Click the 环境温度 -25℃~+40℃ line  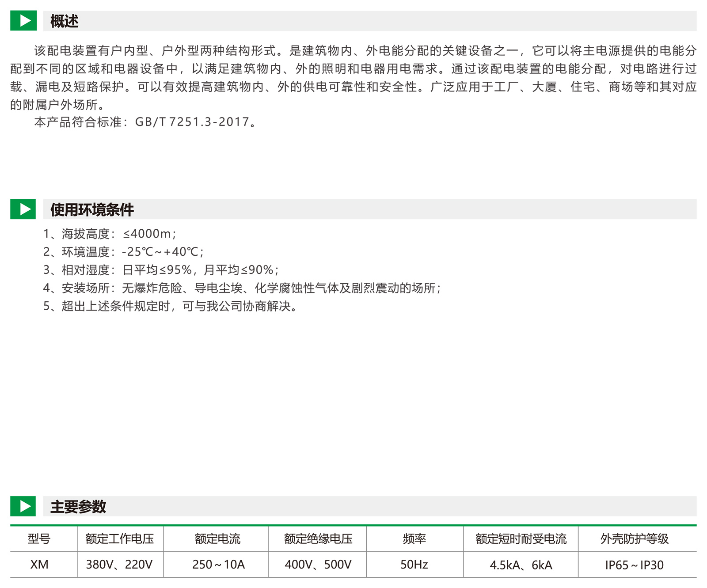tap(123, 252)
